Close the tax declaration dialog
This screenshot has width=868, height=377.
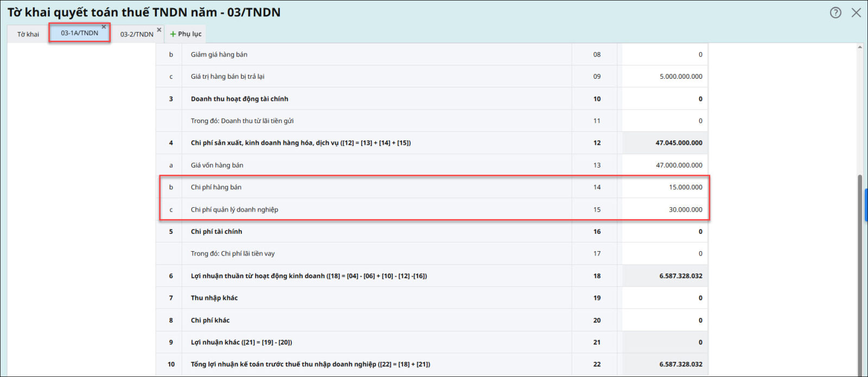click(856, 12)
